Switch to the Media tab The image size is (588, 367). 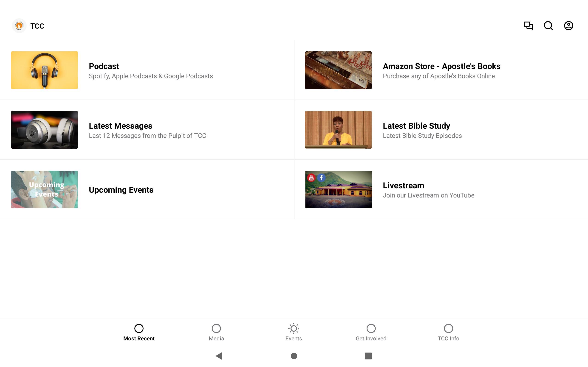[x=216, y=332]
